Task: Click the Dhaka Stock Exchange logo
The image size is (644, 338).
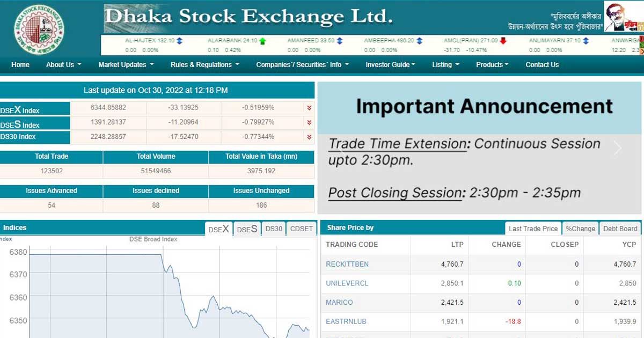Action: [x=40, y=28]
